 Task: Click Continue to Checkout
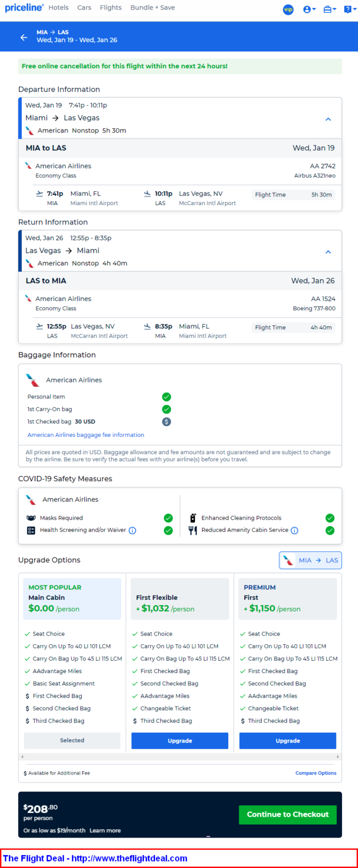click(287, 814)
